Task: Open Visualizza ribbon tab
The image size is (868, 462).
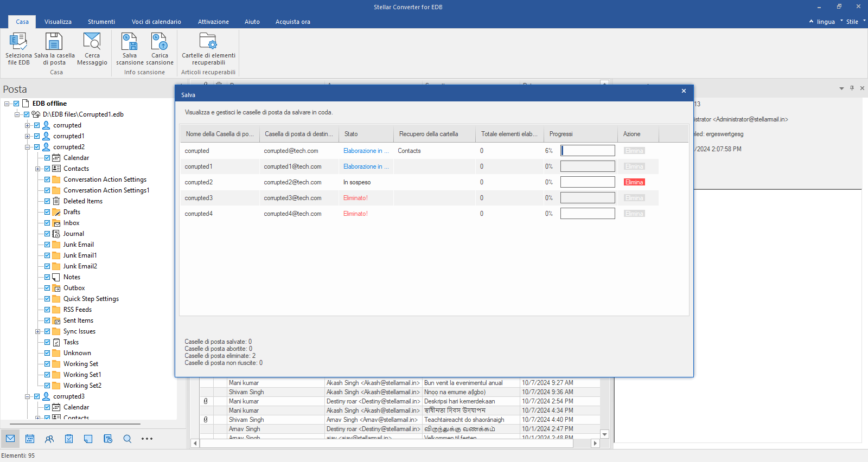Action: [58, 22]
